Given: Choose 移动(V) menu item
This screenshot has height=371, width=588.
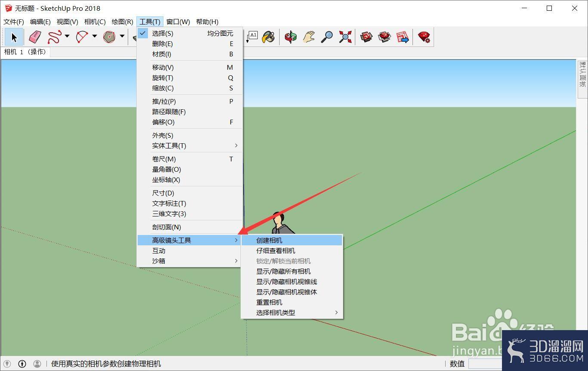Looking at the screenshot, I should tap(190, 67).
